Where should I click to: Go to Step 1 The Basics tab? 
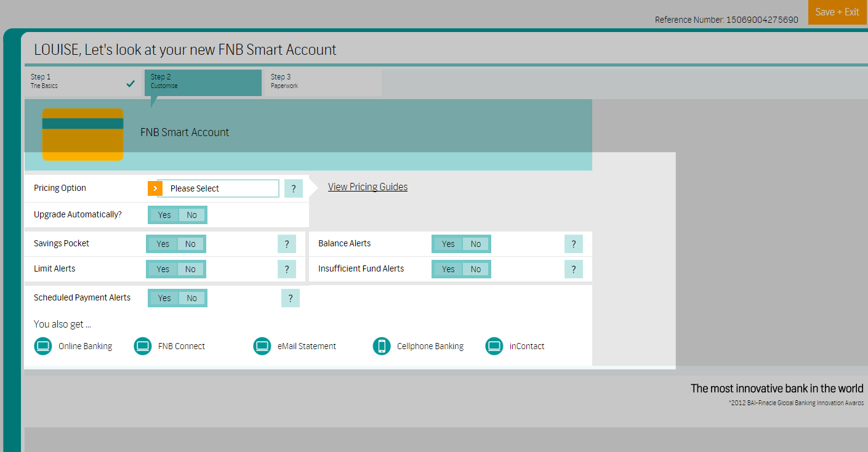pos(83,83)
